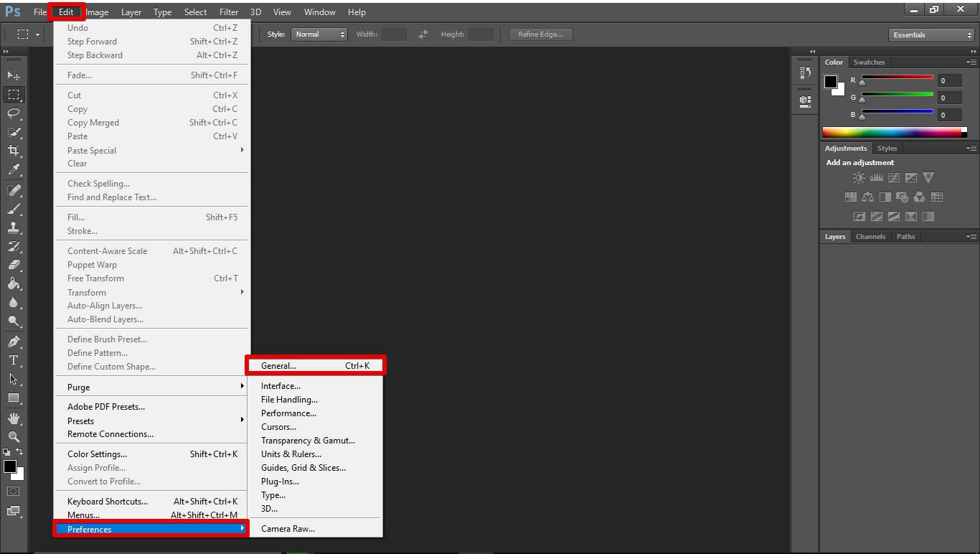Activate the Zoom tool

pyautogui.click(x=13, y=437)
